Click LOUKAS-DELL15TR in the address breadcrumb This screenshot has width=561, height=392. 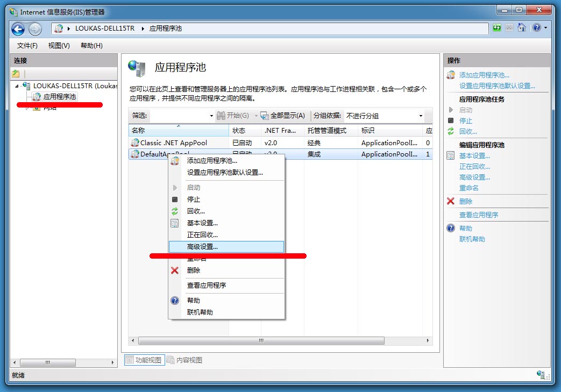point(105,28)
